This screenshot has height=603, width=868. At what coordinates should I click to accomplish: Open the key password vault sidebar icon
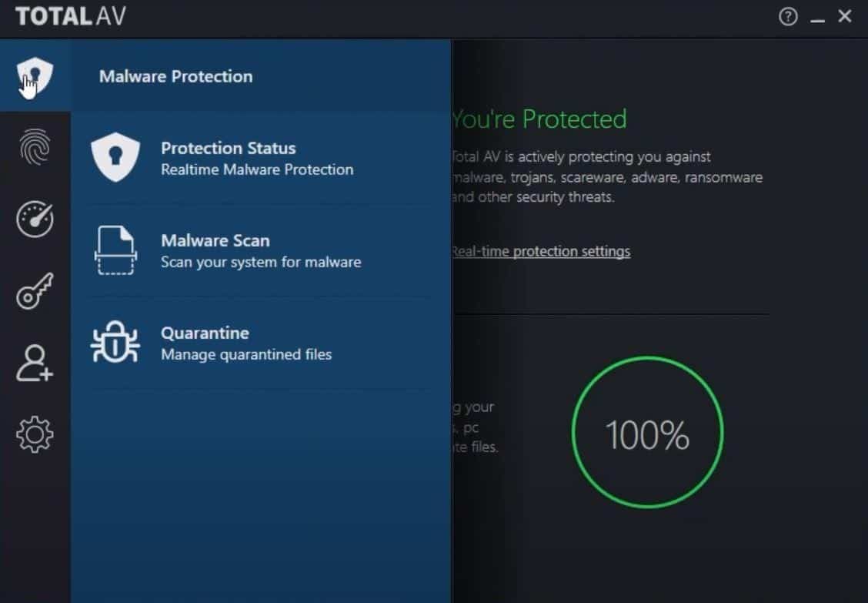point(35,291)
